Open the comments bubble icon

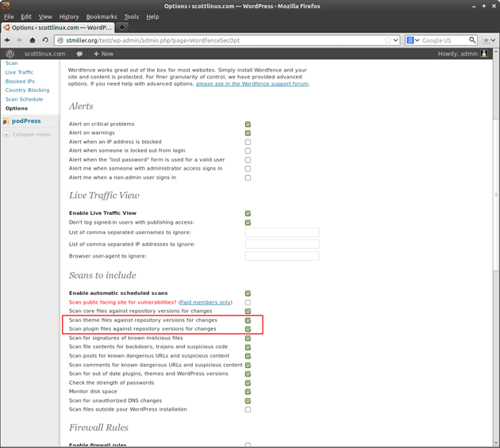pos(79,54)
